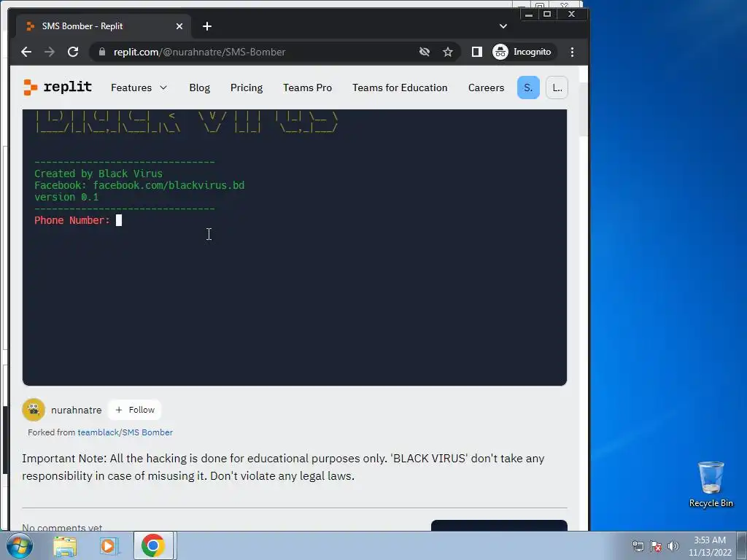Open the tab search chevron

tap(503, 26)
